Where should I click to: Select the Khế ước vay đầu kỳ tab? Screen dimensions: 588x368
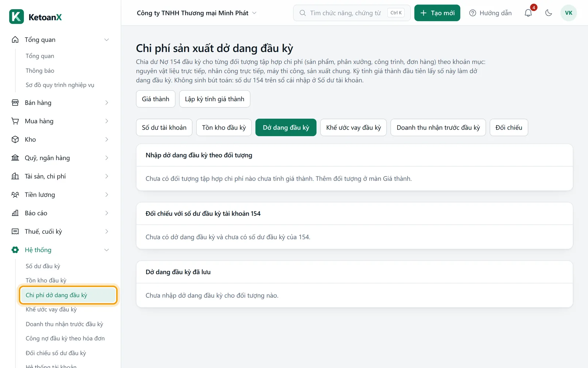coord(354,127)
